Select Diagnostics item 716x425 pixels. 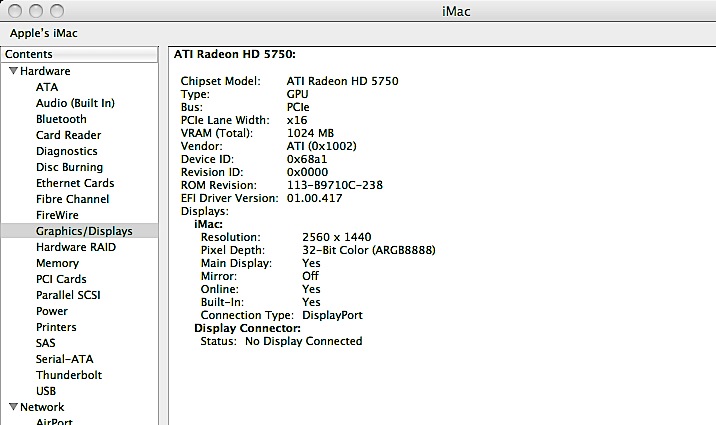pyautogui.click(x=67, y=151)
